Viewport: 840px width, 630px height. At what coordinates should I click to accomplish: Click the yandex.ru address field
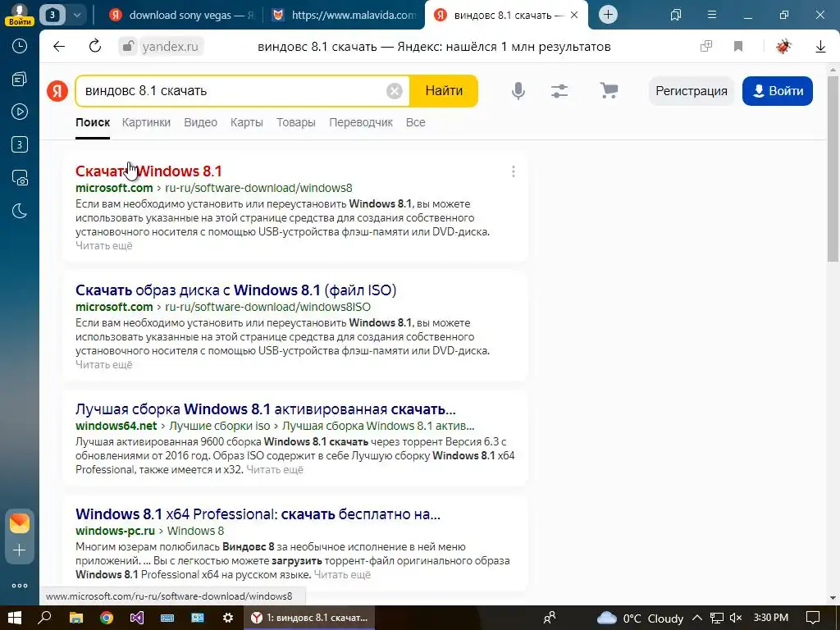click(171, 47)
